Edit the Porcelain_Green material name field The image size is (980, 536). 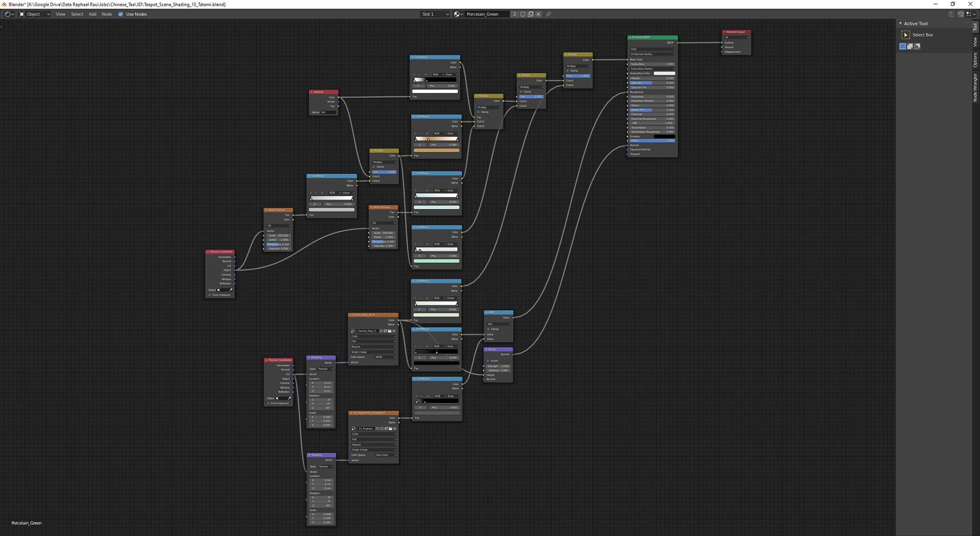click(x=487, y=14)
